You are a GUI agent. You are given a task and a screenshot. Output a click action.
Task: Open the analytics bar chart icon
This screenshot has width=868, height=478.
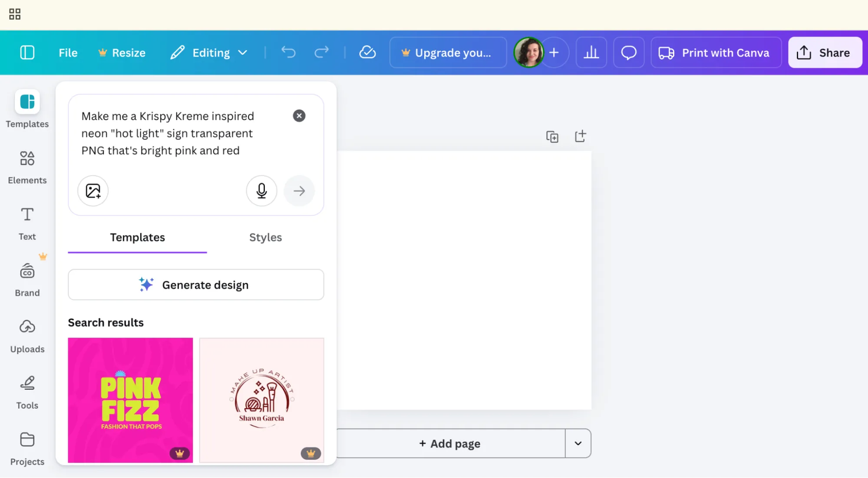tap(591, 53)
